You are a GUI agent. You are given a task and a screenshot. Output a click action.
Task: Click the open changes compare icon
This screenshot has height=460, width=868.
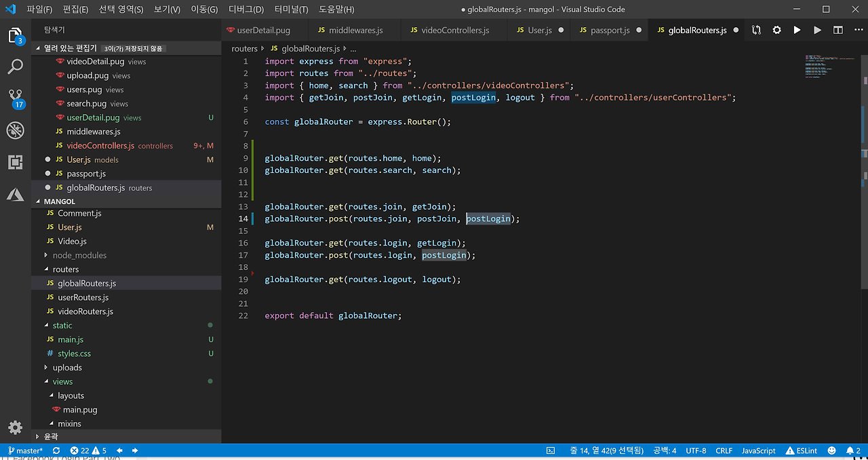click(x=756, y=30)
